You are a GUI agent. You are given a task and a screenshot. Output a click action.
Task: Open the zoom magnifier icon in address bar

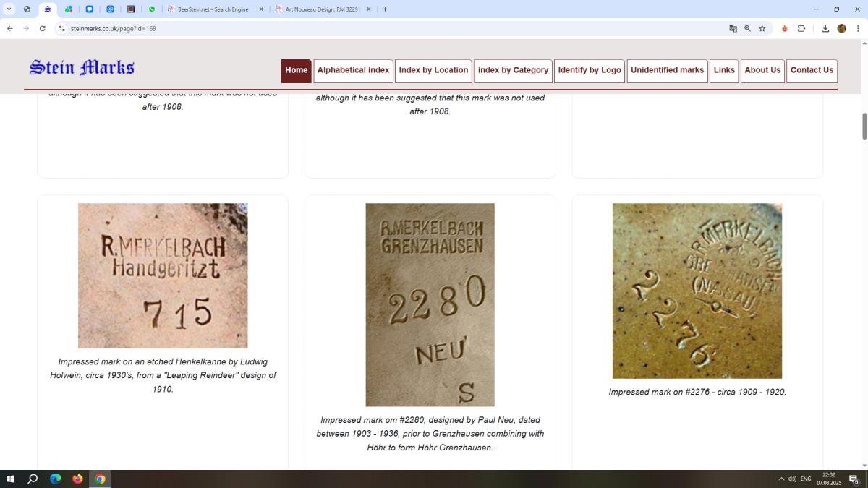(x=747, y=28)
